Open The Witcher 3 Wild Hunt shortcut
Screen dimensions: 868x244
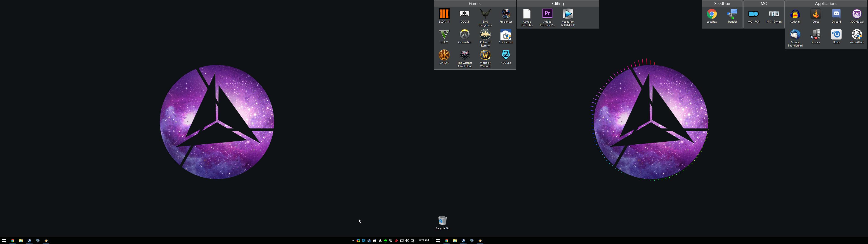pyautogui.click(x=465, y=59)
